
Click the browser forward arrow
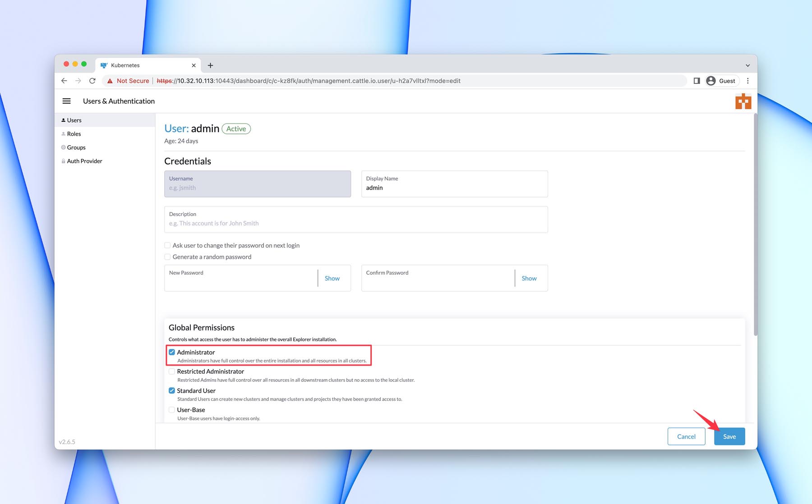[x=78, y=81]
